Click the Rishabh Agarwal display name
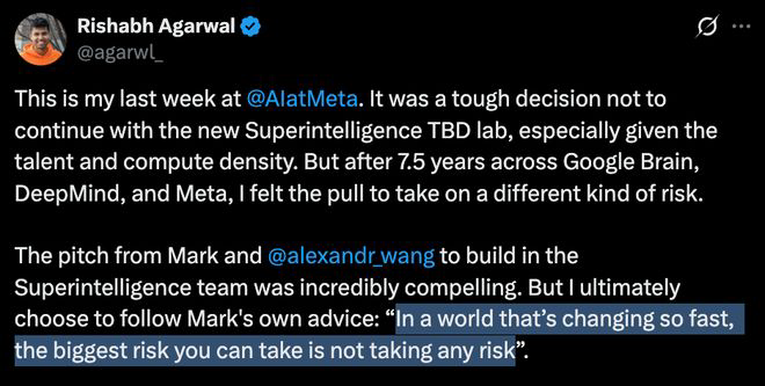The image size is (765, 386). (156, 27)
